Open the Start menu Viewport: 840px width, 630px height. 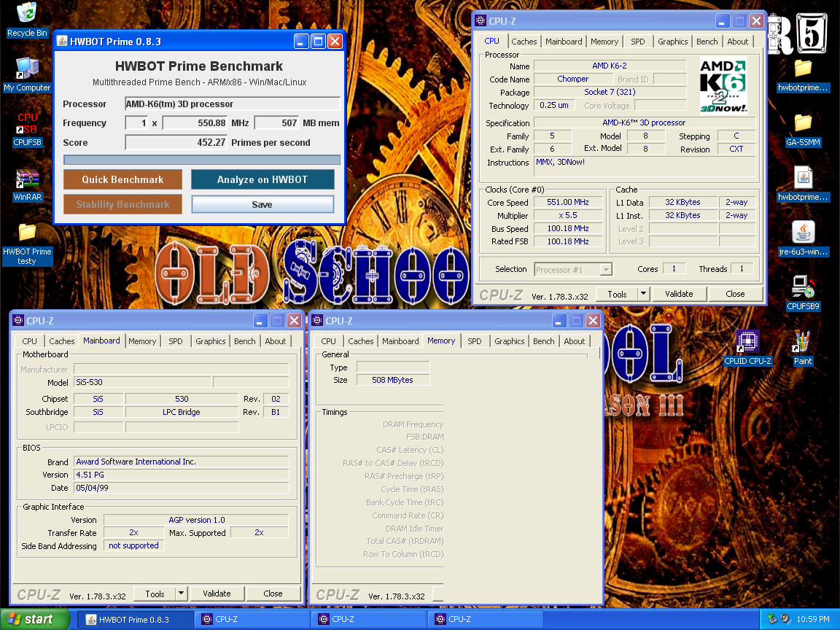pos(34,619)
